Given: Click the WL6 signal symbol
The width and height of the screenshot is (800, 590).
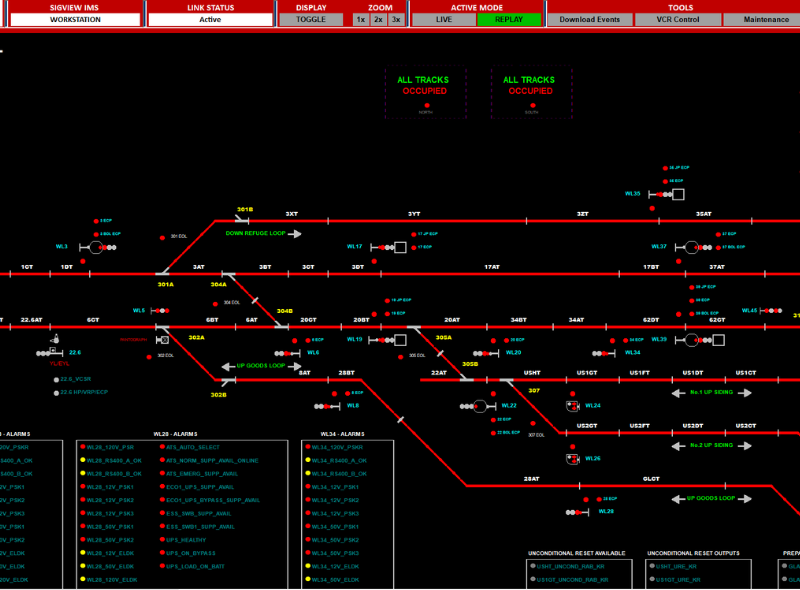Looking at the screenshot, I should [287, 353].
